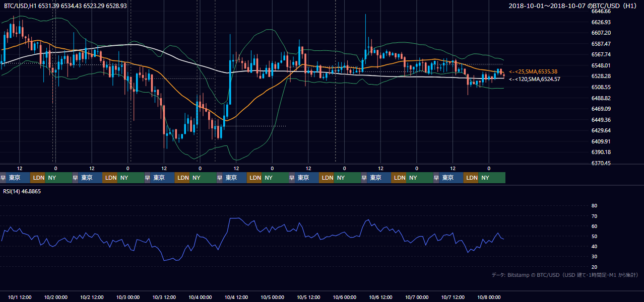Select the 10/4 12:00 time label

click(236, 297)
